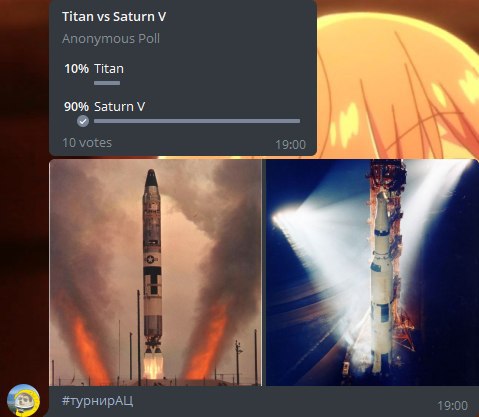The height and width of the screenshot is (417, 479).
Task: Click the poll title Titan vs Saturn V
Action: click(x=114, y=17)
